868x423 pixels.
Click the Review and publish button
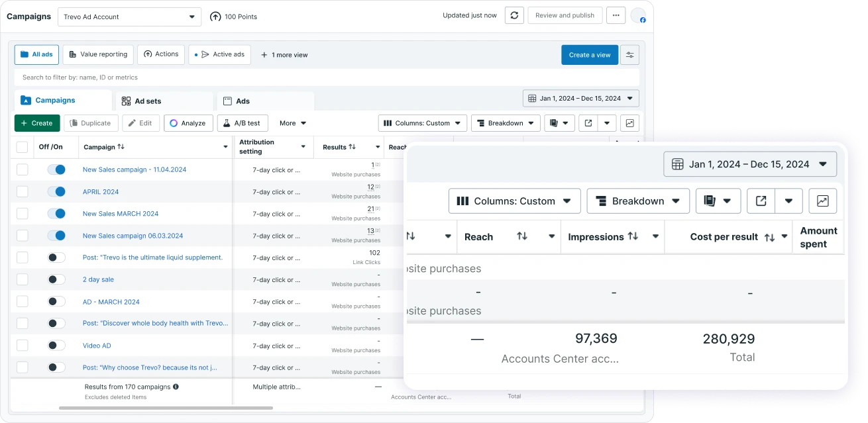[x=565, y=16]
